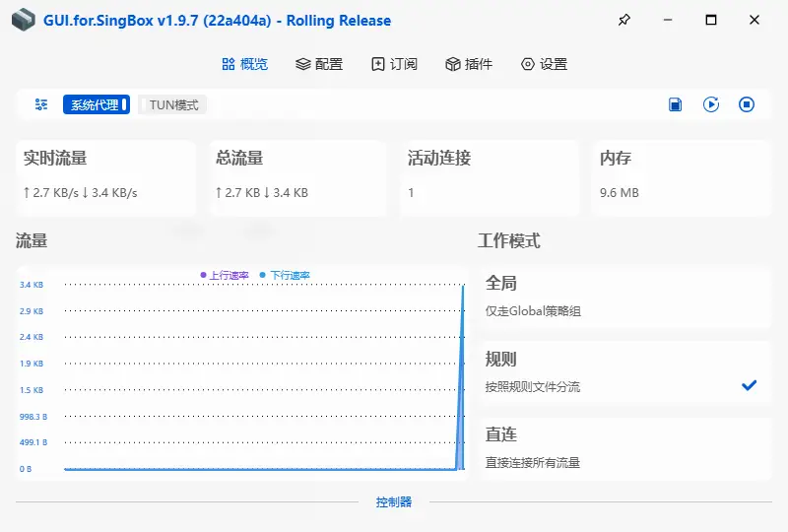Open the 概览 overview tab
788x532 pixels.
244,64
